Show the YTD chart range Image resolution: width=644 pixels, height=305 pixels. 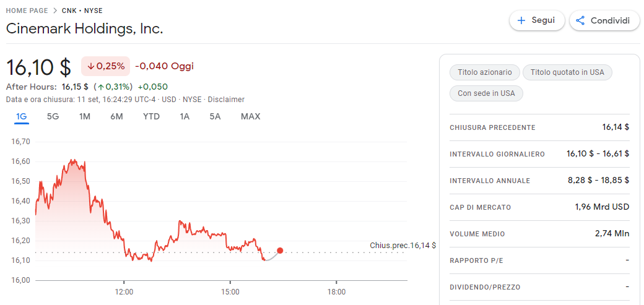click(151, 116)
